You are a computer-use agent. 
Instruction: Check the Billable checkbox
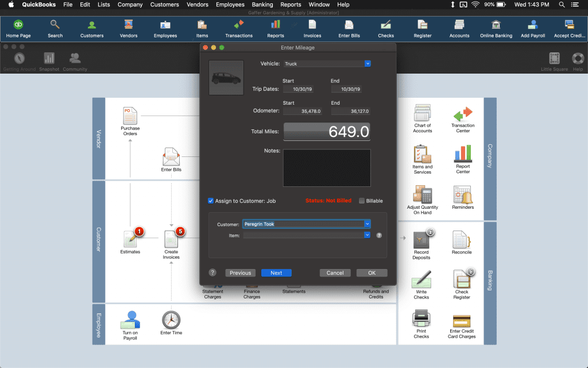[362, 201]
